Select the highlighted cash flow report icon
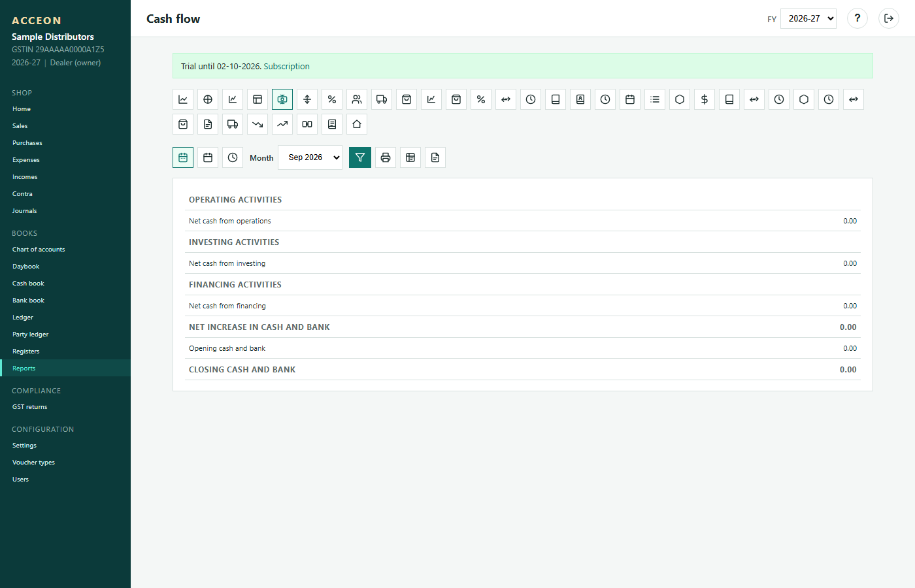 point(282,99)
